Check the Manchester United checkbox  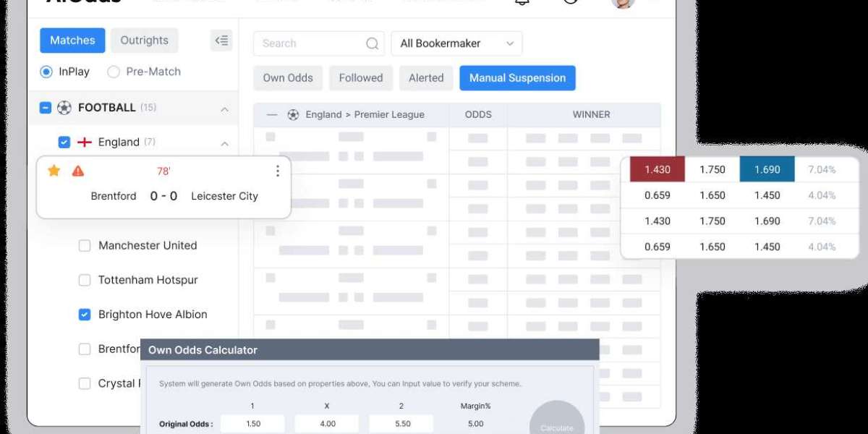click(85, 246)
